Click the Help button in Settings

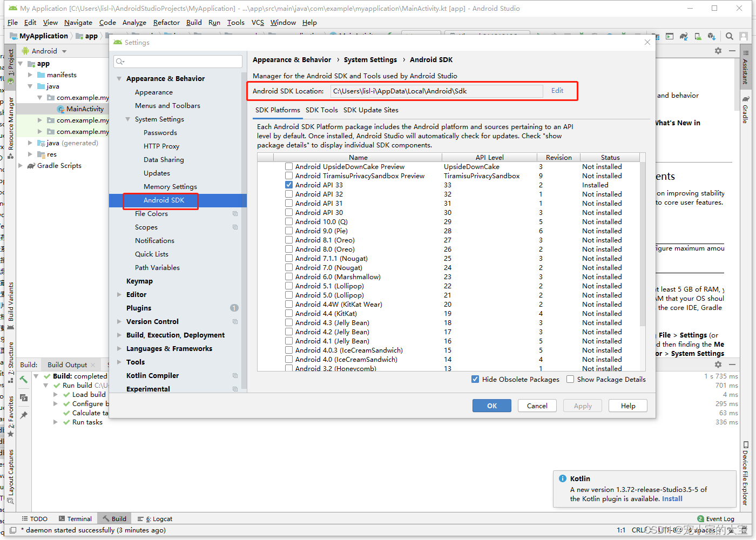(628, 406)
